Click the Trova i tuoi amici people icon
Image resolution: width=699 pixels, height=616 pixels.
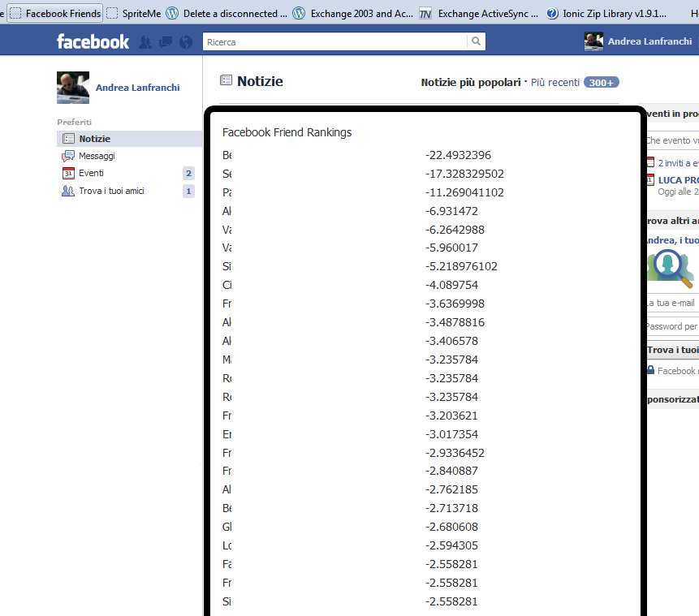coord(68,191)
